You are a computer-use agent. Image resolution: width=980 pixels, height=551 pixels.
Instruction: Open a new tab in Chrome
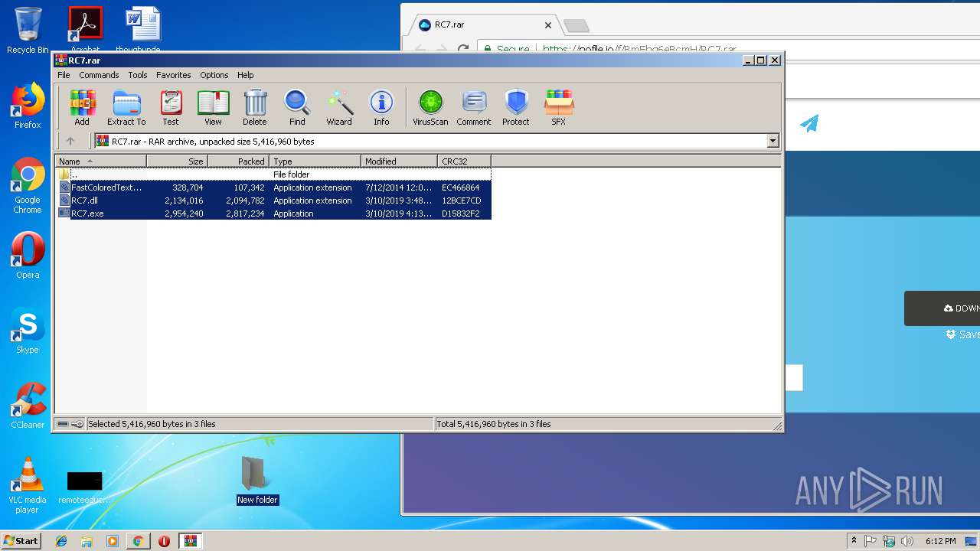click(x=577, y=26)
